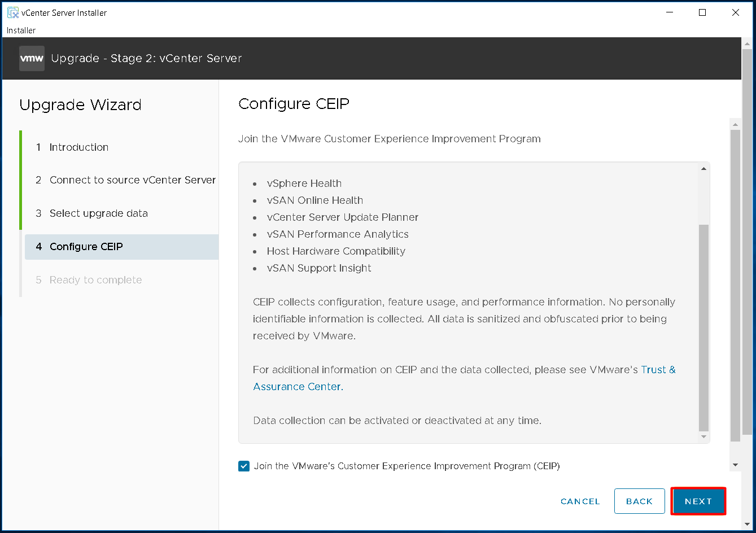
Task: Click the NEXT button
Action: point(698,501)
